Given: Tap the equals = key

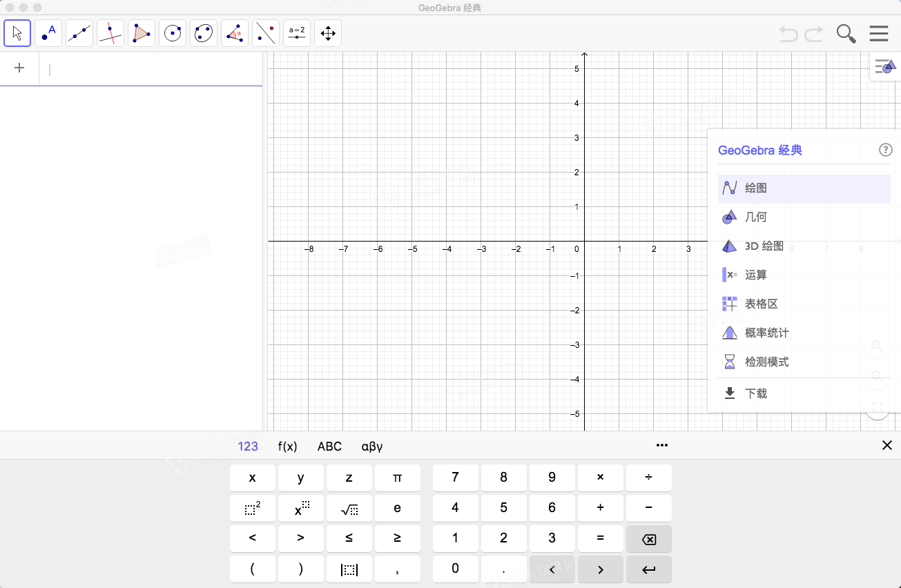Looking at the screenshot, I should pyautogui.click(x=601, y=538).
